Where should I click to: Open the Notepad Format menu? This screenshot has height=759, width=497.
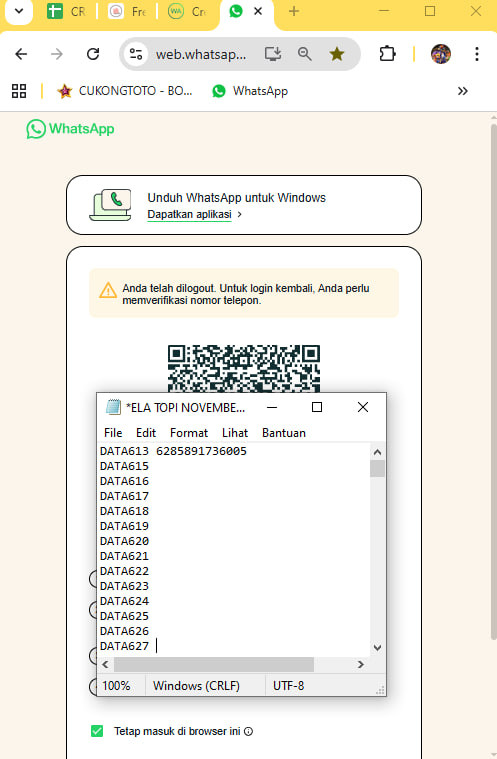[189, 433]
